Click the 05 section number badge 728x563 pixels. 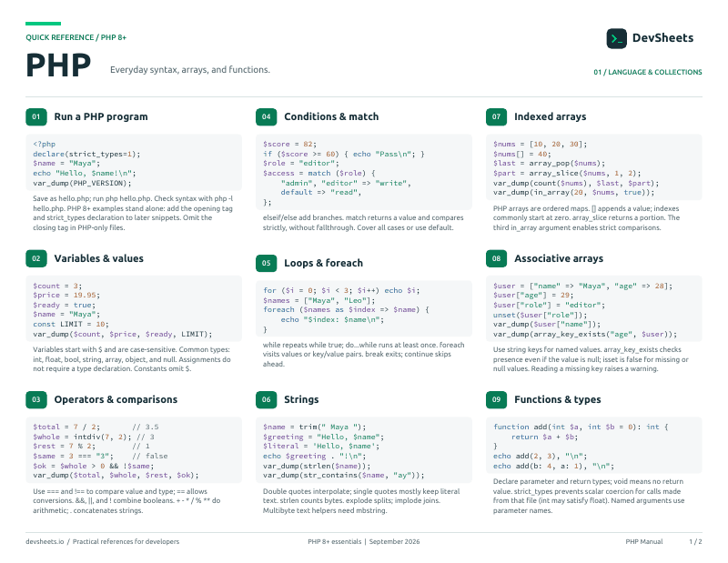[x=266, y=263]
